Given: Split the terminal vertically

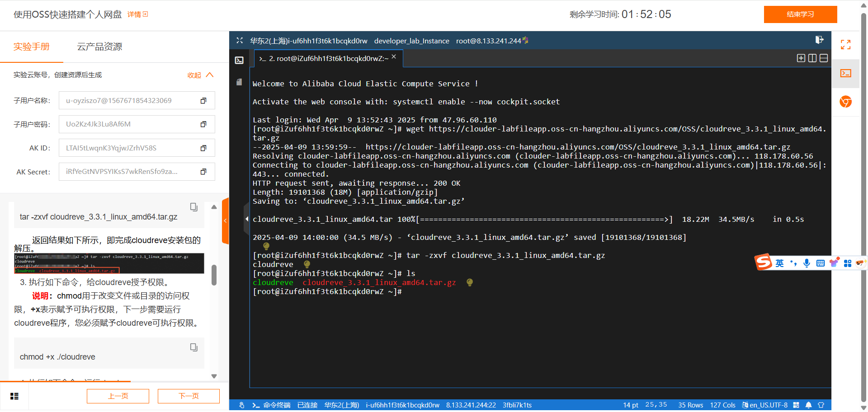Looking at the screenshot, I should (812, 58).
